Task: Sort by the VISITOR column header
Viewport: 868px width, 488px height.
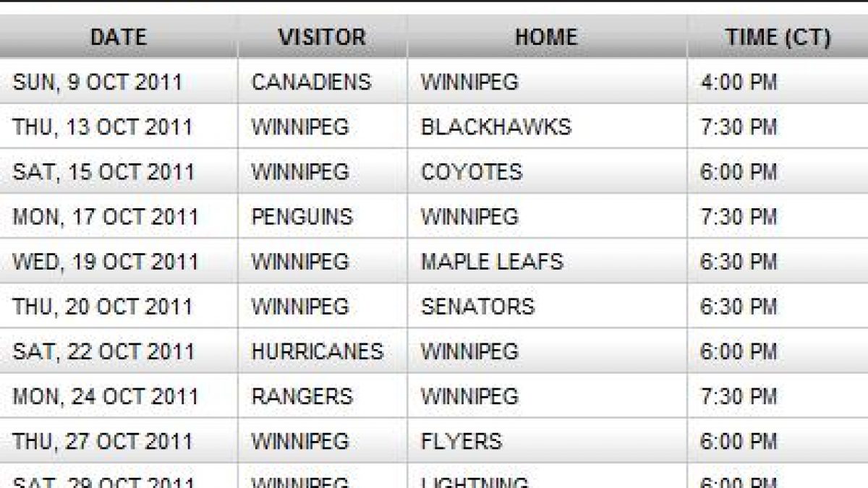Action: pos(322,38)
